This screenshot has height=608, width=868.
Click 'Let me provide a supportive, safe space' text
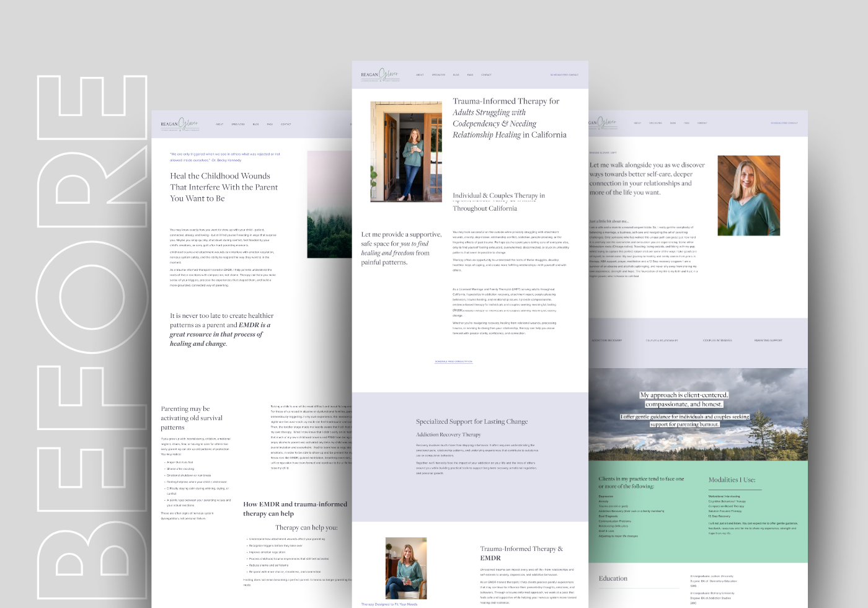[402, 248]
